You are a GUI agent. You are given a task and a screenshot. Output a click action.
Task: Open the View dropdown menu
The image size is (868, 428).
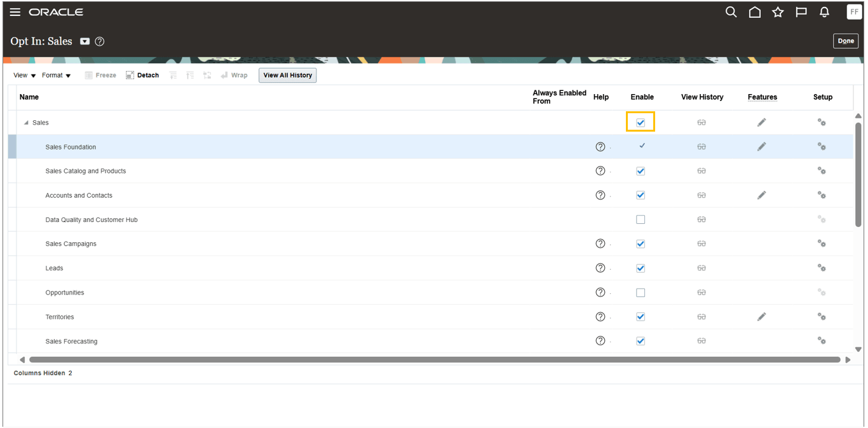click(24, 75)
